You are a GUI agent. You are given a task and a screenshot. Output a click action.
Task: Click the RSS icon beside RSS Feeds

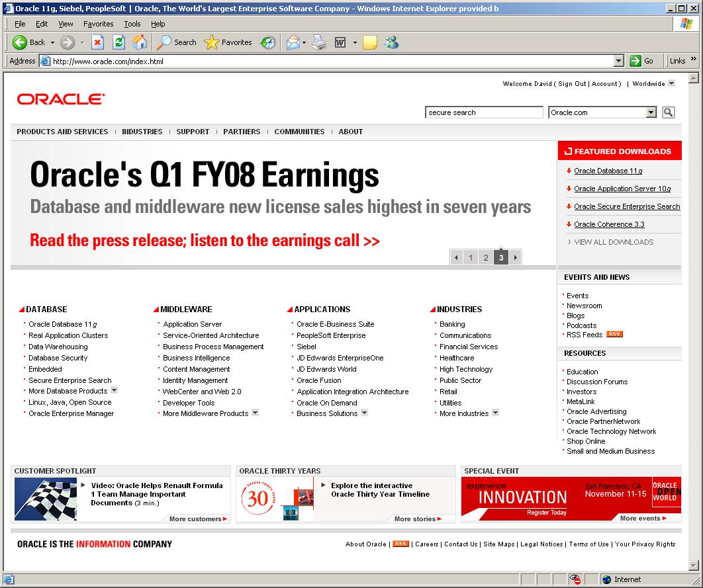614,334
